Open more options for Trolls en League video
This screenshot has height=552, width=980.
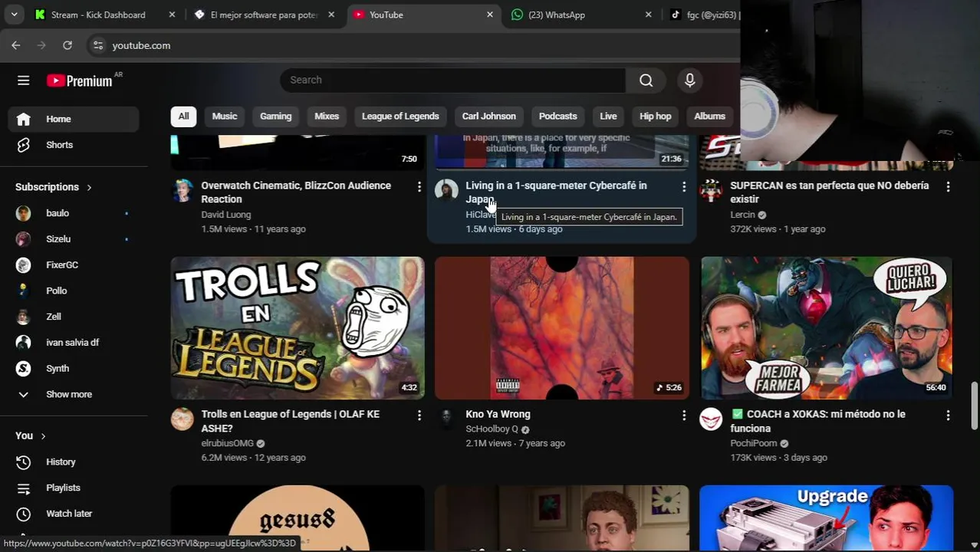[x=419, y=415]
